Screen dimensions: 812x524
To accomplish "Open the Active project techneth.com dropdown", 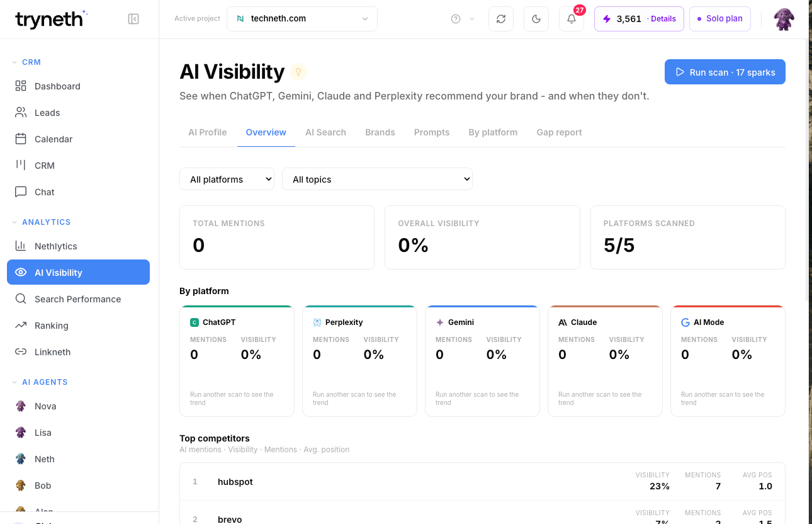I will click(302, 19).
